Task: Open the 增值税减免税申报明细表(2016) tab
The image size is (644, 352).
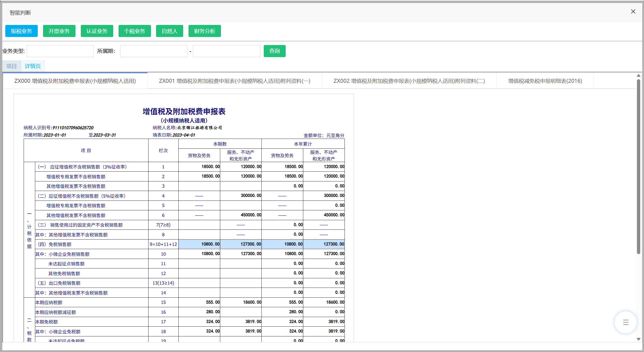Action: point(545,81)
